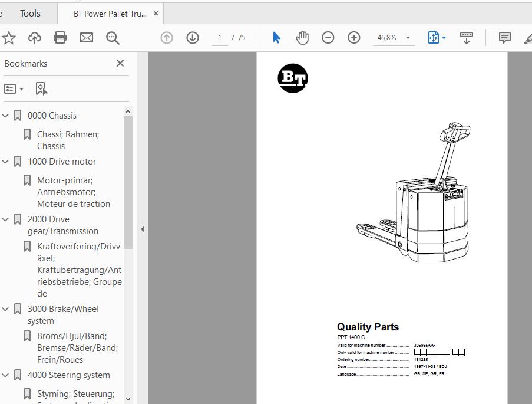Go to next page arrow

(x=193, y=38)
